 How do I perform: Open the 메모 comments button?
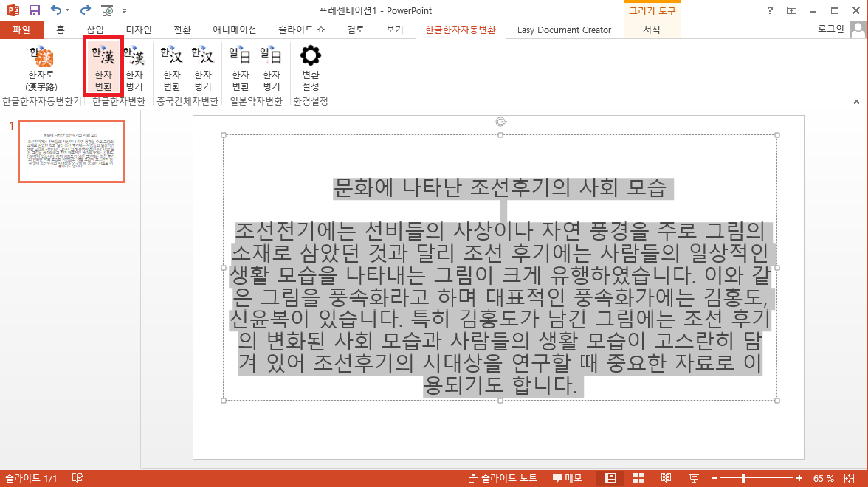click(567, 478)
